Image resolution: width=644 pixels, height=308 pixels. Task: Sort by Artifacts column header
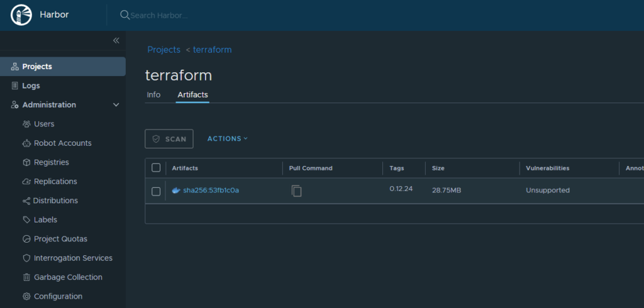click(x=185, y=168)
